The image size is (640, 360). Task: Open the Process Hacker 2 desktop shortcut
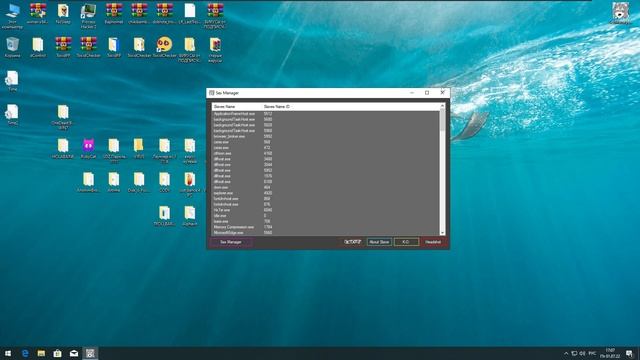(x=88, y=16)
